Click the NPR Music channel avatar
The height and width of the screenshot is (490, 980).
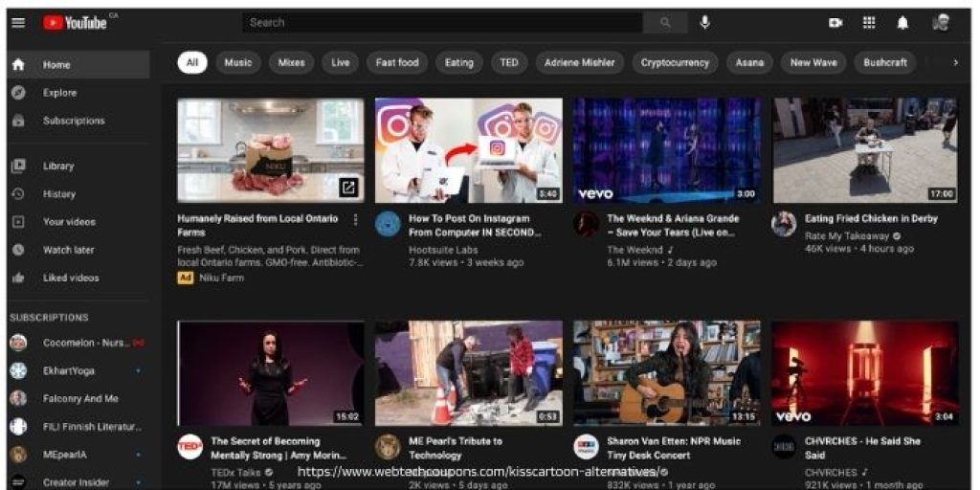(587, 447)
